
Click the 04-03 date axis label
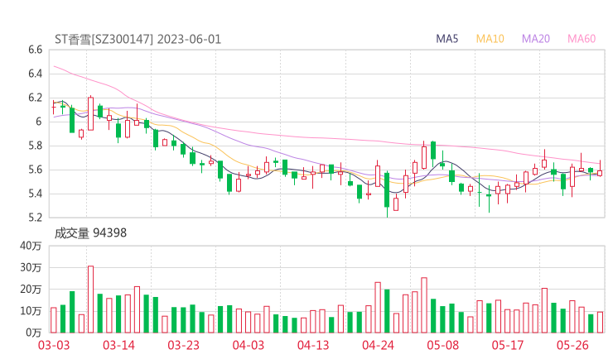pos(248,345)
